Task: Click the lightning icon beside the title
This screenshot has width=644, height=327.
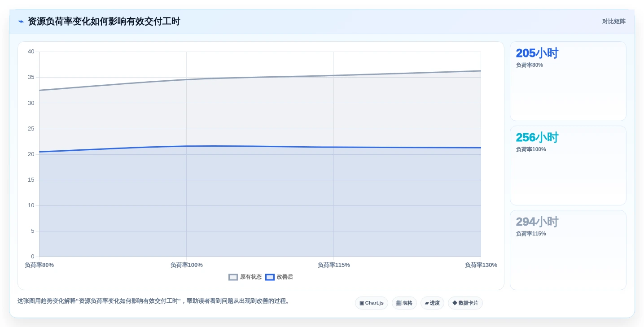Action: click(21, 22)
